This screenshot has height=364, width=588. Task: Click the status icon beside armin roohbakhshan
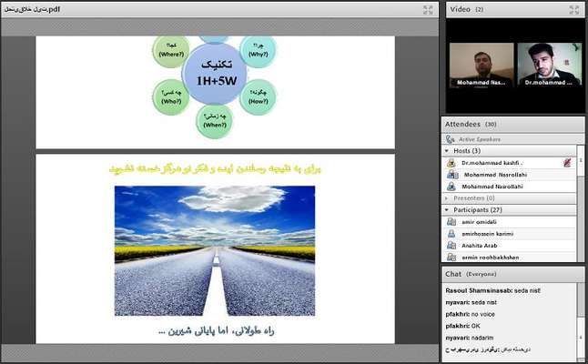click(x=451, y=258)
